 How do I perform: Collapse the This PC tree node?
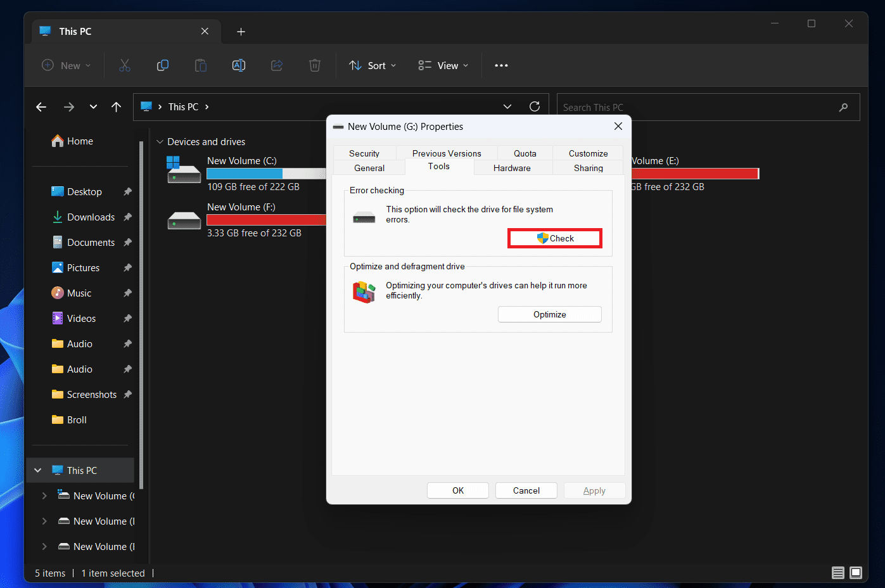[38, 470]
